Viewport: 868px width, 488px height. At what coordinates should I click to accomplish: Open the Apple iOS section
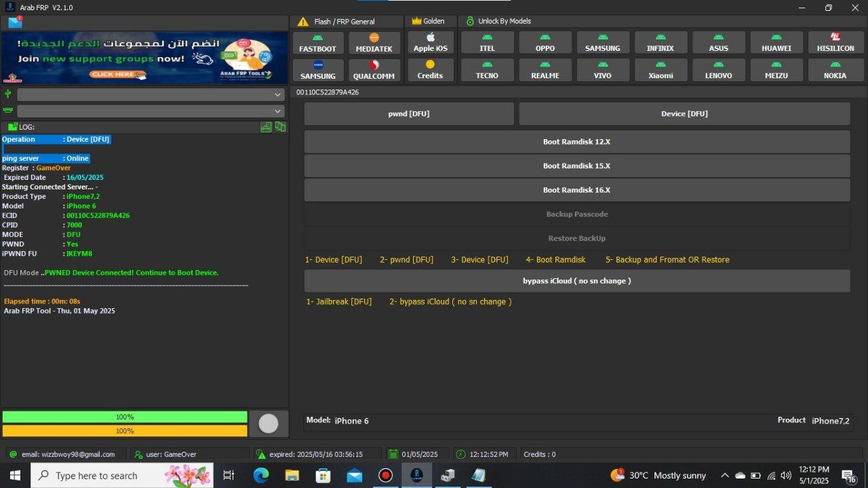430,43
